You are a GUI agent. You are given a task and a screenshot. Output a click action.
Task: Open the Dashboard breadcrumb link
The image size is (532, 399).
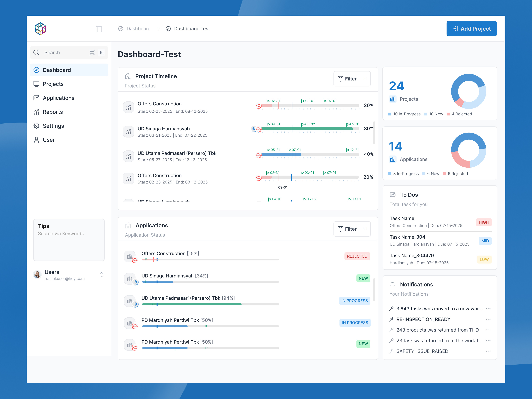pos(138,28)
